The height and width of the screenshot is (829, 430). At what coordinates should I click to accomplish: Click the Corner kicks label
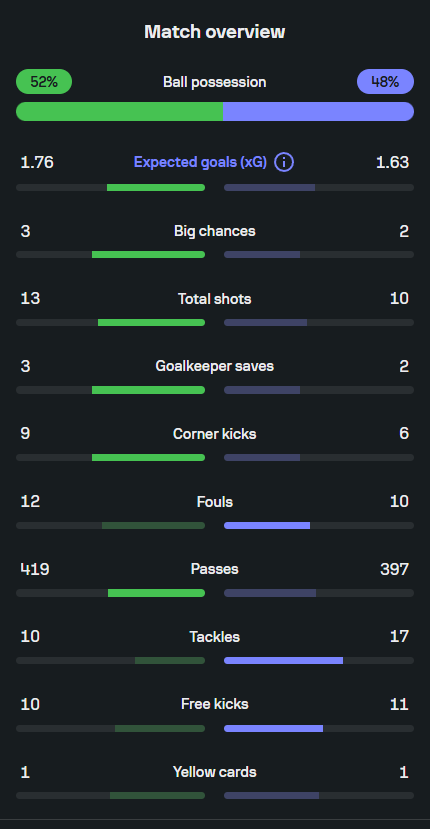click(215, 434)
